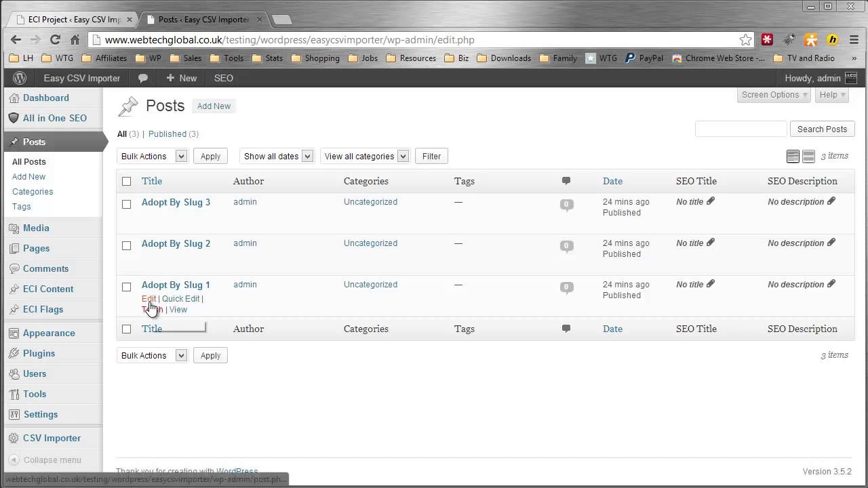Open bookmarks overflow chevron
This screenshot has width=868, height=488.
(x=854, y=58)
